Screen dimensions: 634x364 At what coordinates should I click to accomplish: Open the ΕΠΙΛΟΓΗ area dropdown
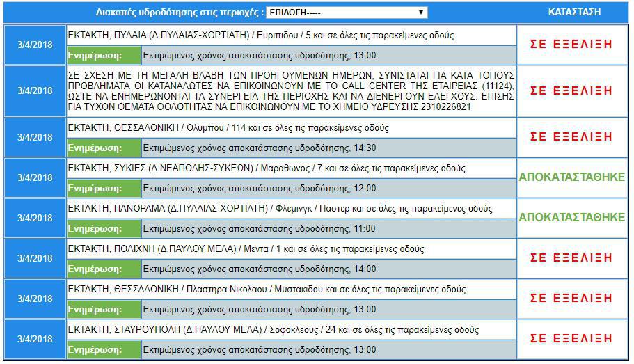coord(347,13)
